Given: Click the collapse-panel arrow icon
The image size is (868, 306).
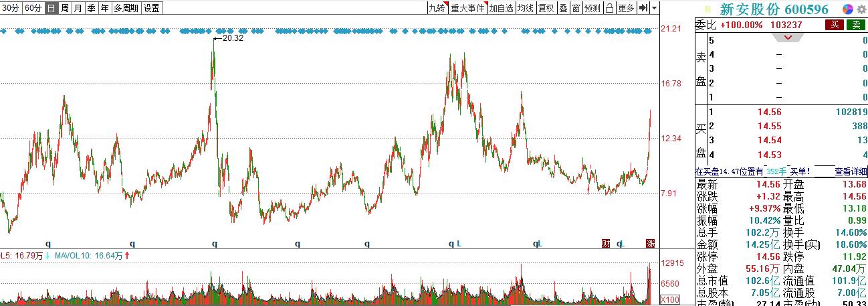Looking at the screenshot, I should point(643,8).
